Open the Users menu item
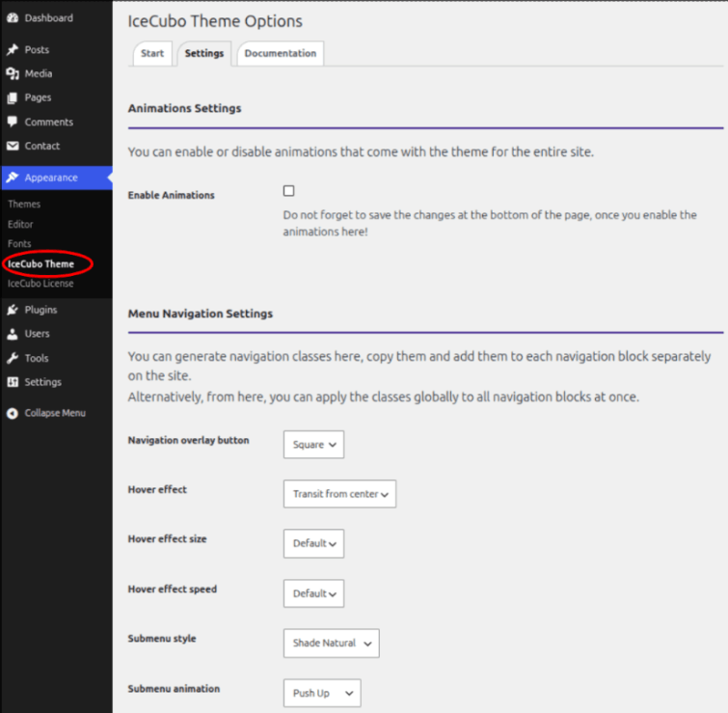This screenshot has height=713, width=728. [x=56, y=334]
